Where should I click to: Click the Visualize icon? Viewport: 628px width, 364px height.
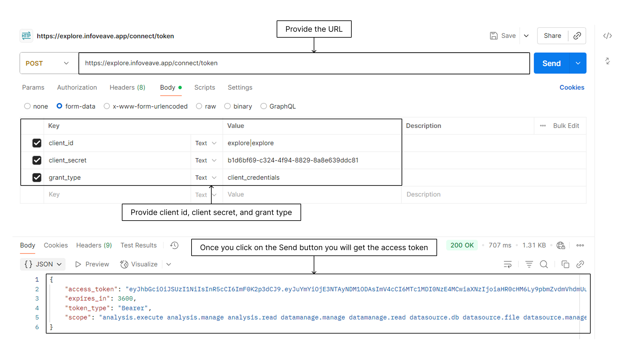(124, 265)
